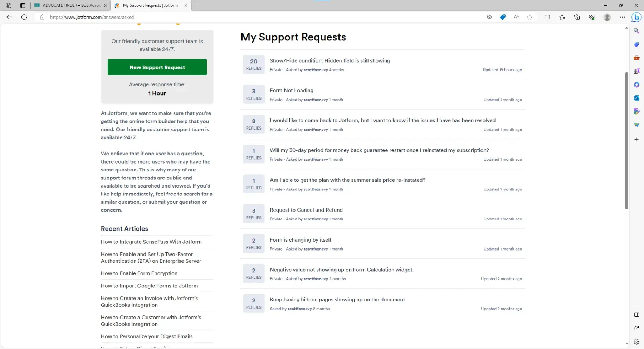
Task: Add page to favorites with star icon
Action: pyautogui.click(x=530, y=17)
